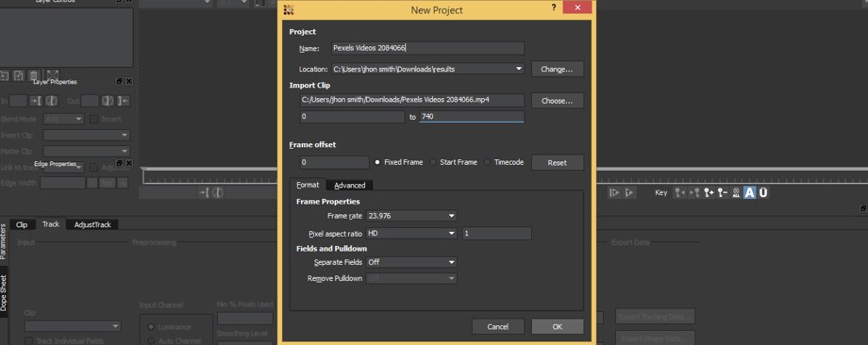
Task: Open the Track tab in bottom panel
Action: [x=51, y=224]
